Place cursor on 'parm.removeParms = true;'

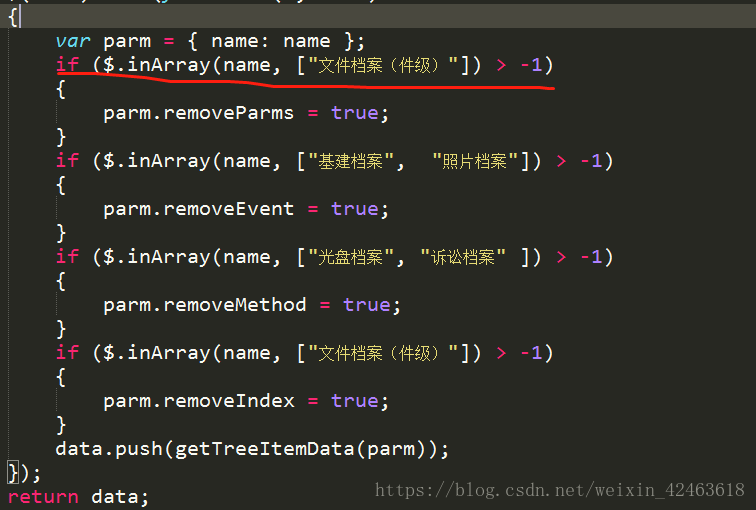click(246, 113)
